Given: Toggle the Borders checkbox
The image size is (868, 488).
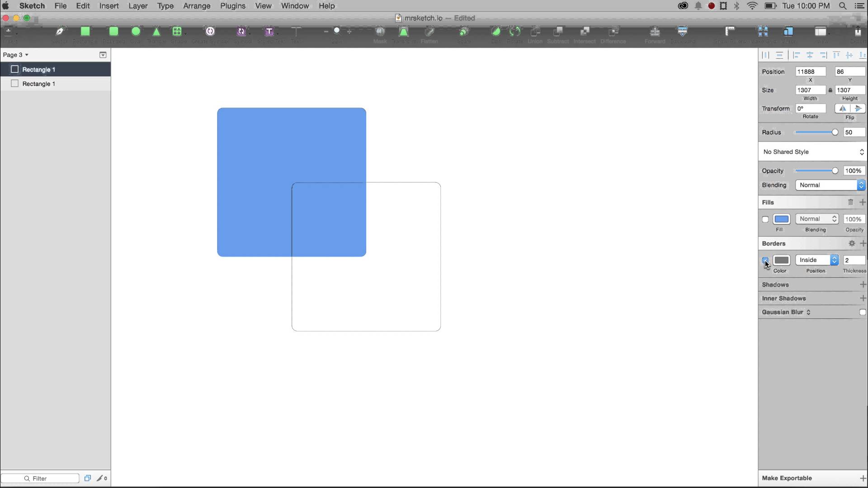Looking at the screenshot, I should pyautogui.click(x=765, y=260).
